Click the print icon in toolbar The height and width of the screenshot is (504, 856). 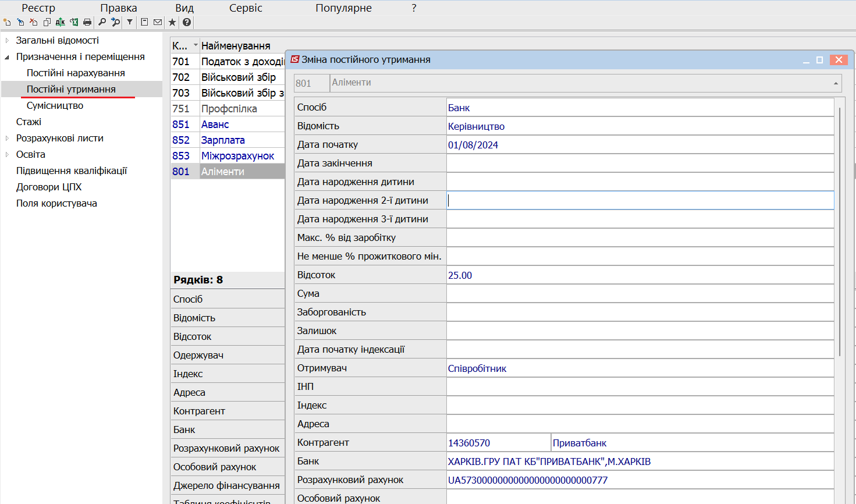(x=87, y=22)
